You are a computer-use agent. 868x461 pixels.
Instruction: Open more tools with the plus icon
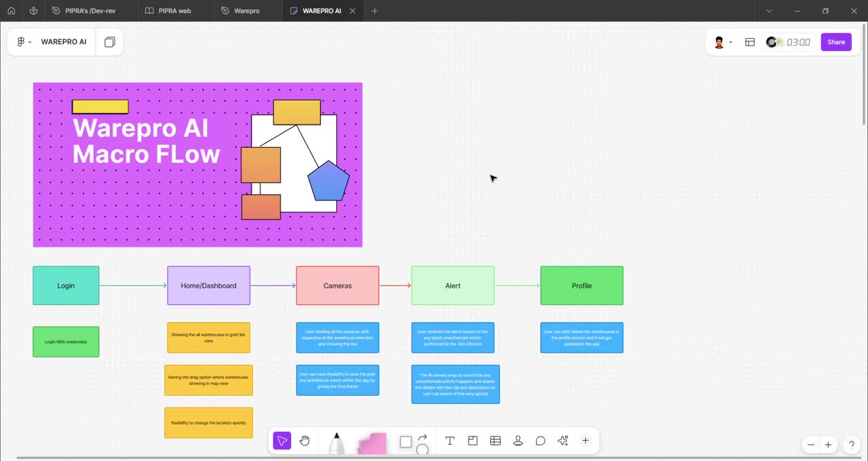click(x=585, y=441)
